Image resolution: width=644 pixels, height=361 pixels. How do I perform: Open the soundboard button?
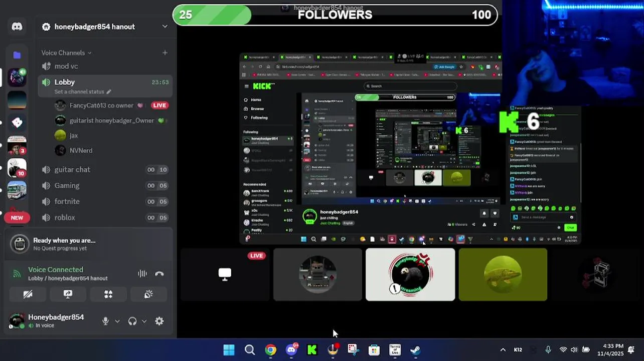tap(148, 294)
